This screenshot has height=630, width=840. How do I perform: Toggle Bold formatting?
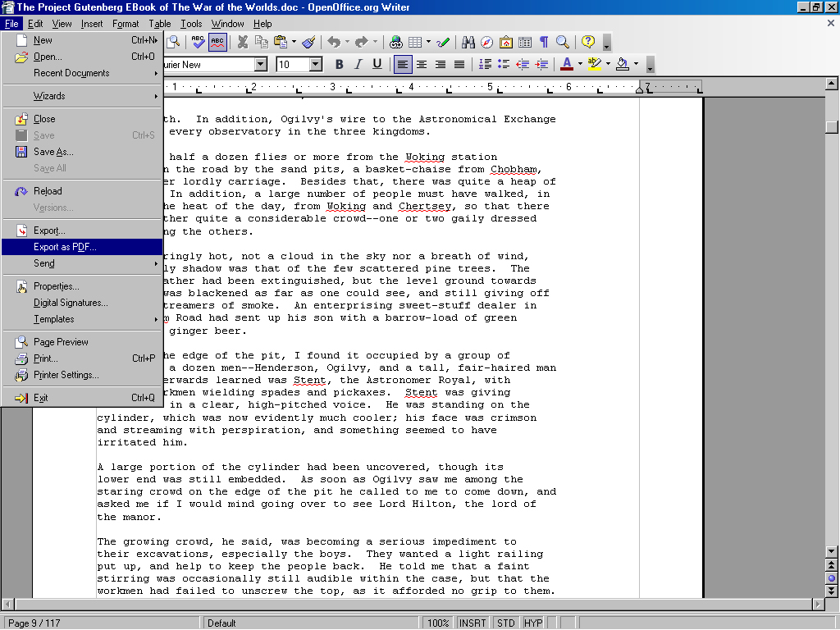pyautogui.click(x=339, y=64)
